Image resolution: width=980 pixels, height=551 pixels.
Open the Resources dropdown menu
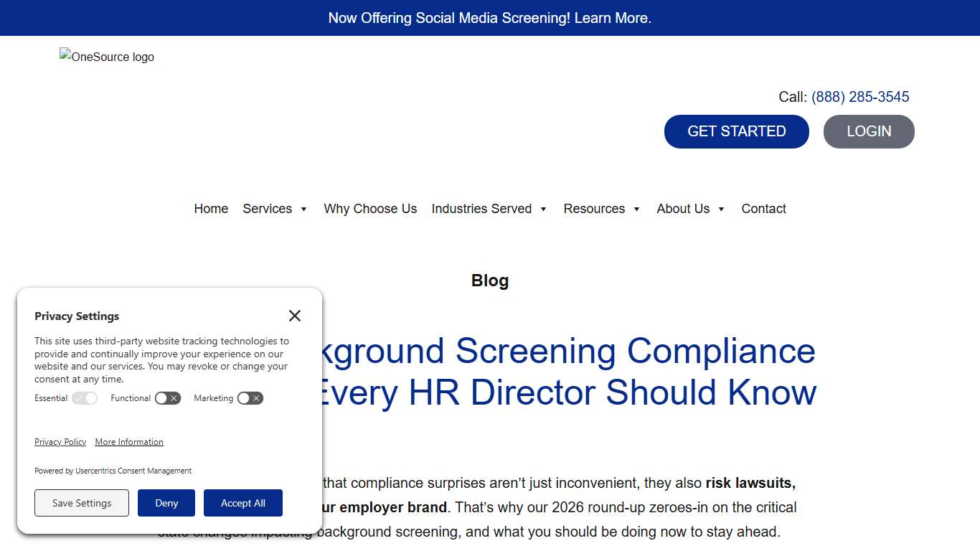602,209
